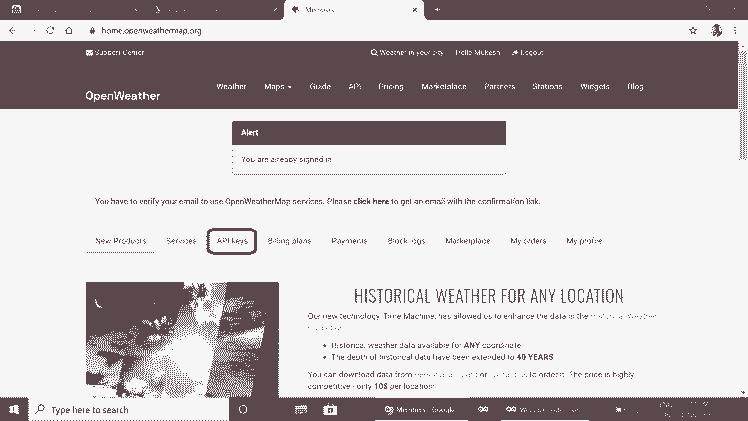This screenshot has width=748, height=421.
Task: Open a new tab with the plus
Action: (437, 10)
